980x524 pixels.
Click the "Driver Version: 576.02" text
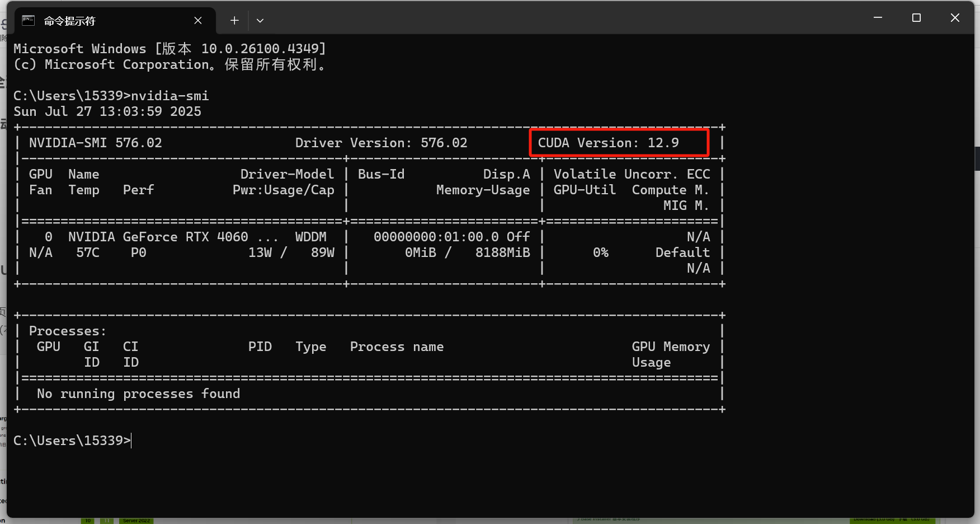(x=381, y=143)
